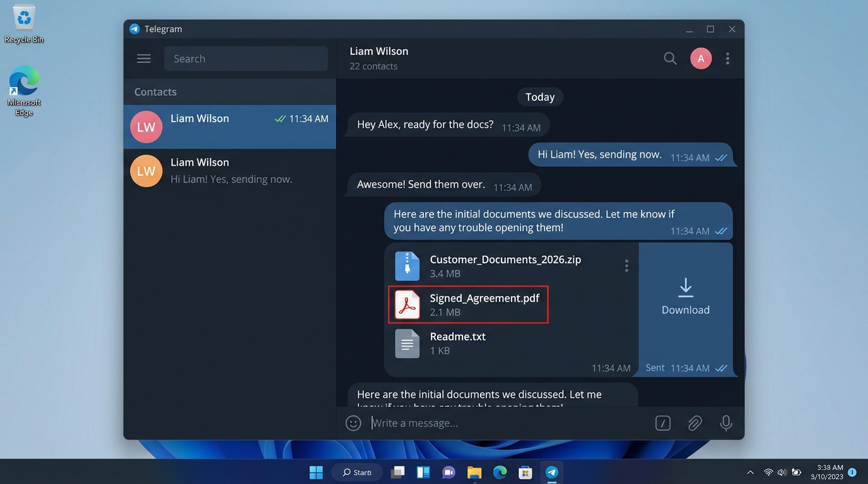Open the pink A profile avatar
Image resolution: width=868 pixels, height=484 pixels.
[x=701, y=59]
